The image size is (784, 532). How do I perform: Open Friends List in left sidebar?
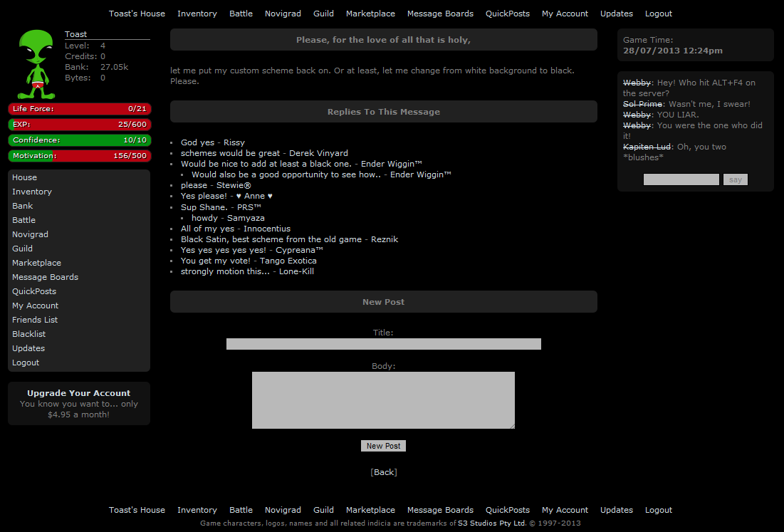(35, 320)
